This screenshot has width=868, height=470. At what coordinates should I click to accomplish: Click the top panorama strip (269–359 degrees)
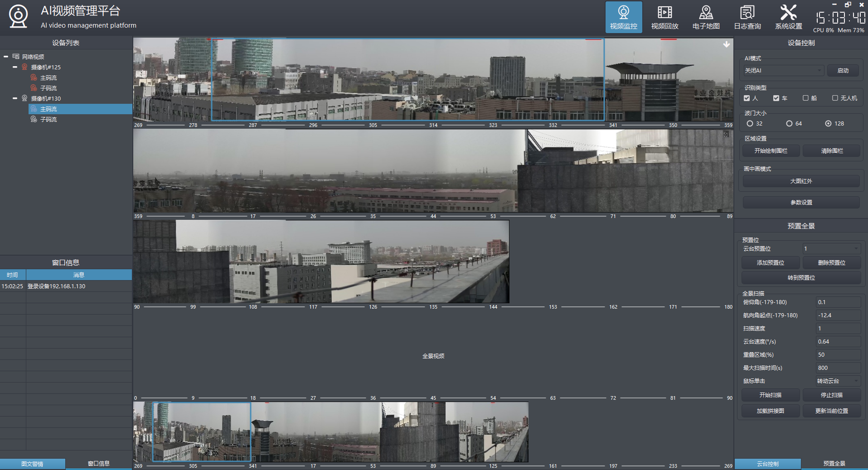[x=433, y=79]
